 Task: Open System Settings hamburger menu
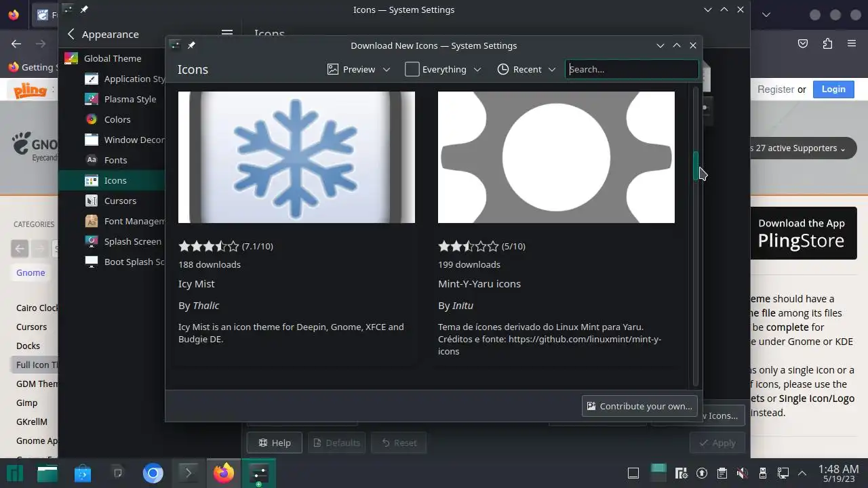pos(227,34)
